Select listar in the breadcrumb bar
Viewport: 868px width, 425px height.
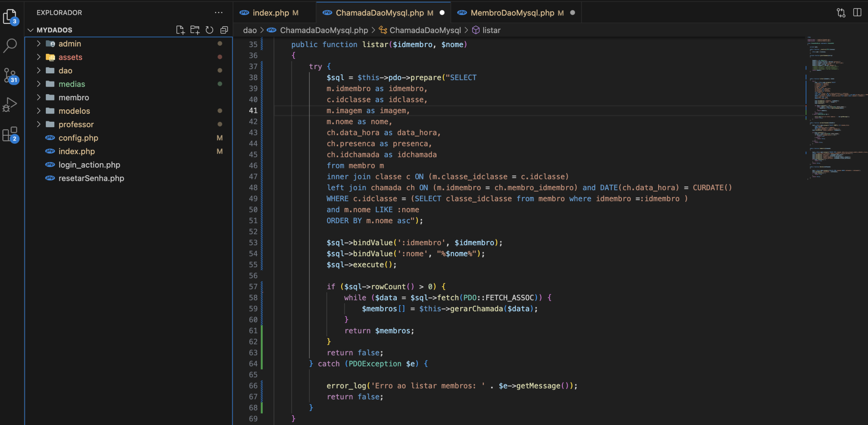click(491, 30)
